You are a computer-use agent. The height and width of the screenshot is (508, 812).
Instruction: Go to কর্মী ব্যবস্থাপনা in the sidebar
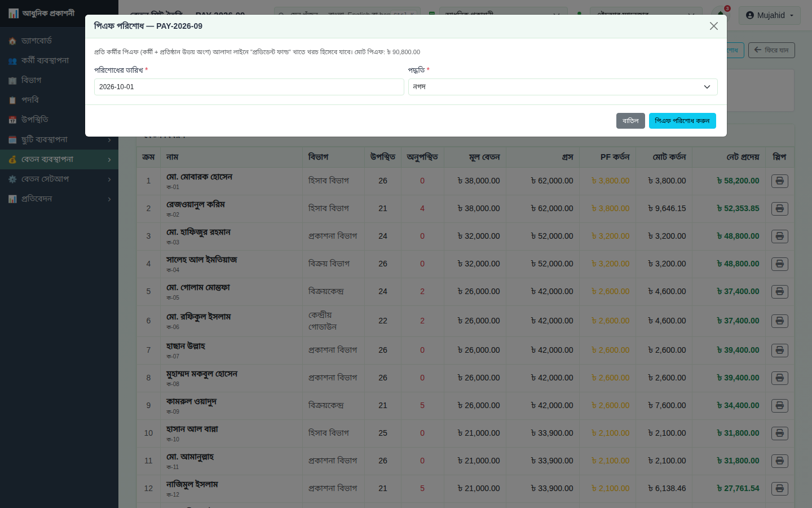59,60
